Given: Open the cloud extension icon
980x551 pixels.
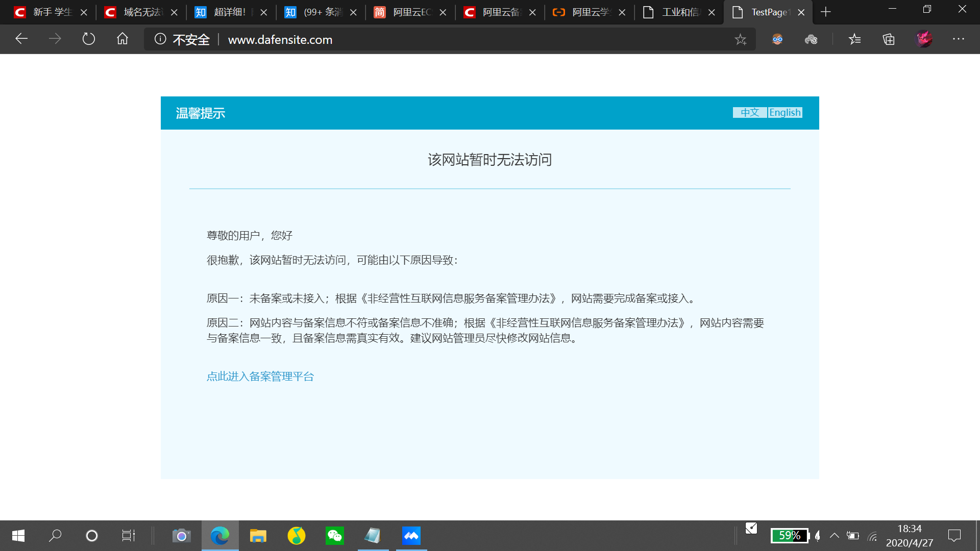Looking at the screenshot, I should [811, 39].
